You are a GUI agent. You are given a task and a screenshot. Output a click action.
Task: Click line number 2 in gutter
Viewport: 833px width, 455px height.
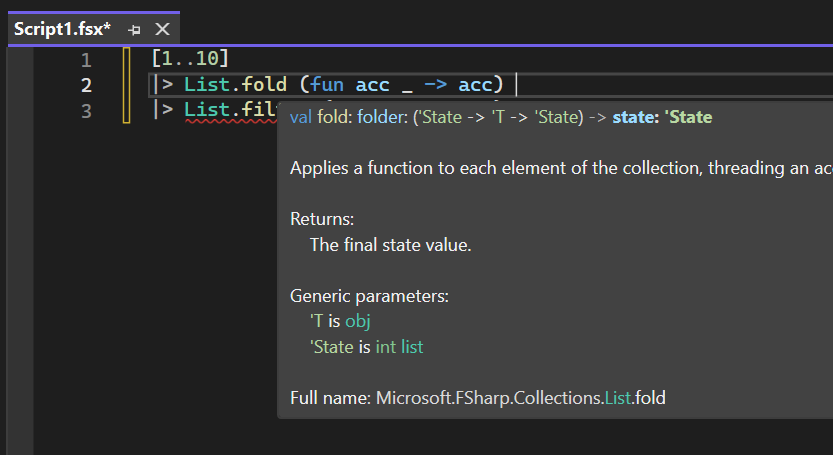pyautogui.click(x=85, y=85)
